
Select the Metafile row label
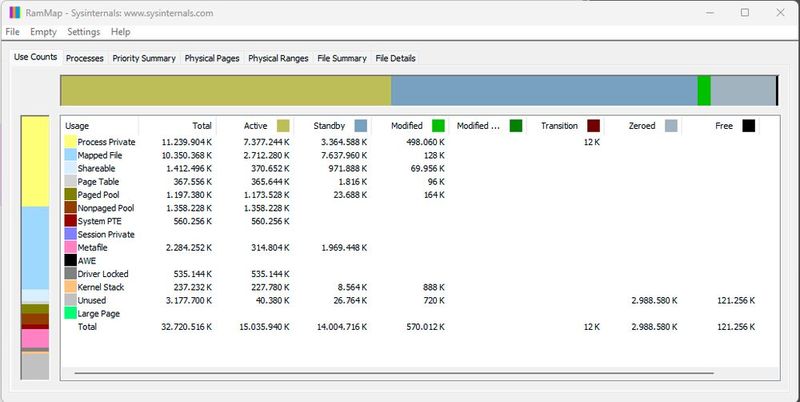point(92,247)
